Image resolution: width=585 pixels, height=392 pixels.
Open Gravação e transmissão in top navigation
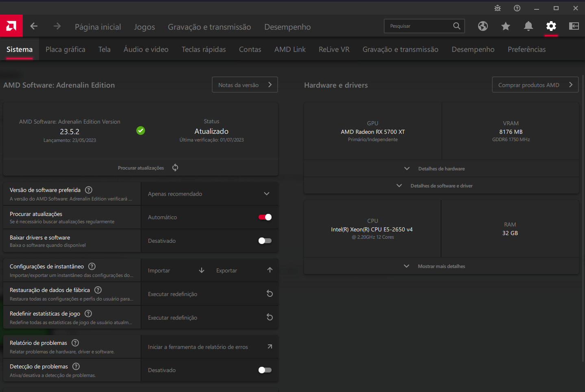click(209, 27)
